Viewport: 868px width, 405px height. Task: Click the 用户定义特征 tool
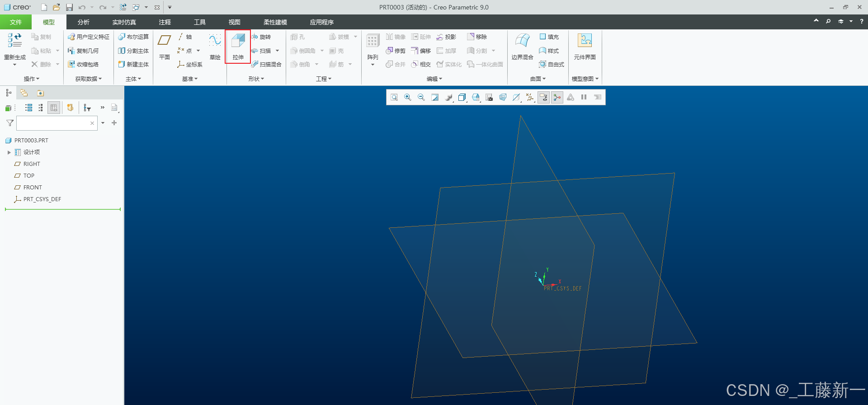pos(89,37)
